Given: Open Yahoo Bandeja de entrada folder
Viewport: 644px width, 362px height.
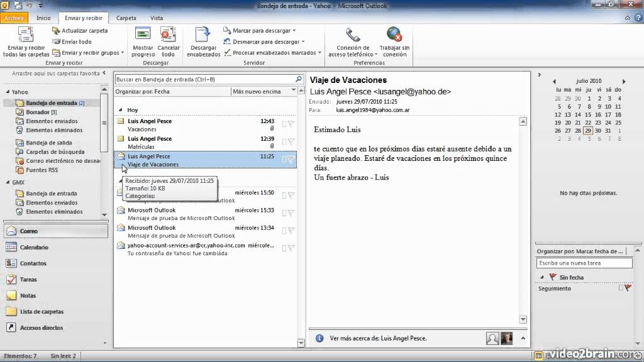Looking at the screenshot, I should coord(52,103).
